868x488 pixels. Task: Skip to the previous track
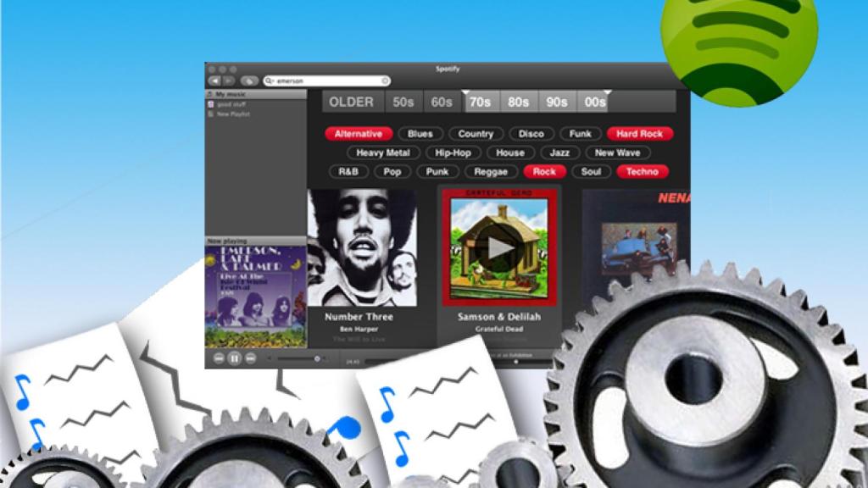click(x=219, y=358)
